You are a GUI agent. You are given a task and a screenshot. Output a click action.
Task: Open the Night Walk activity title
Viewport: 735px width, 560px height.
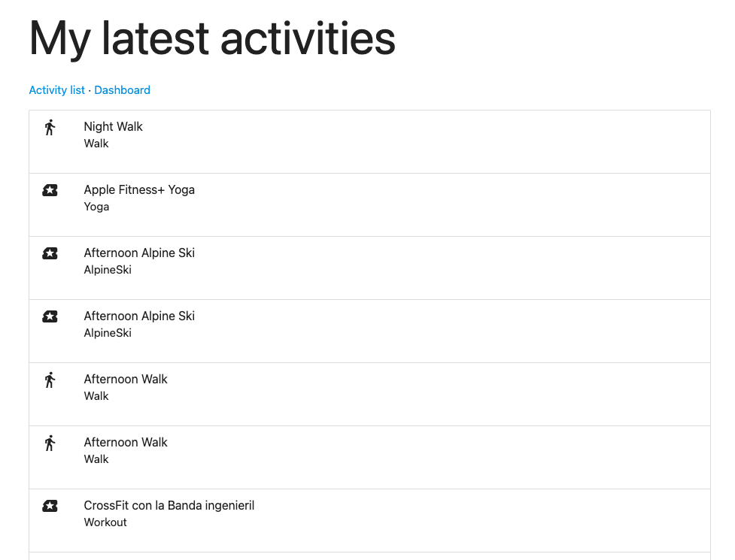point(113,126)
